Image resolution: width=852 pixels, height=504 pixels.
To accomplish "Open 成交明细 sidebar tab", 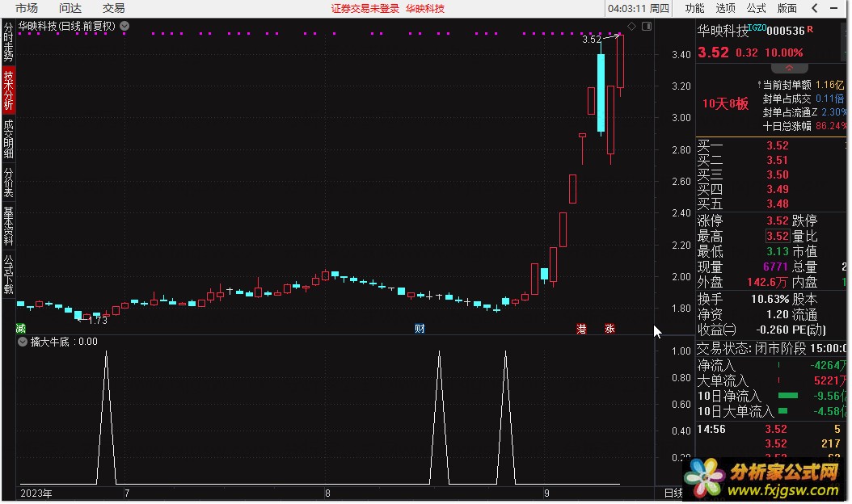I will (8, 139).
